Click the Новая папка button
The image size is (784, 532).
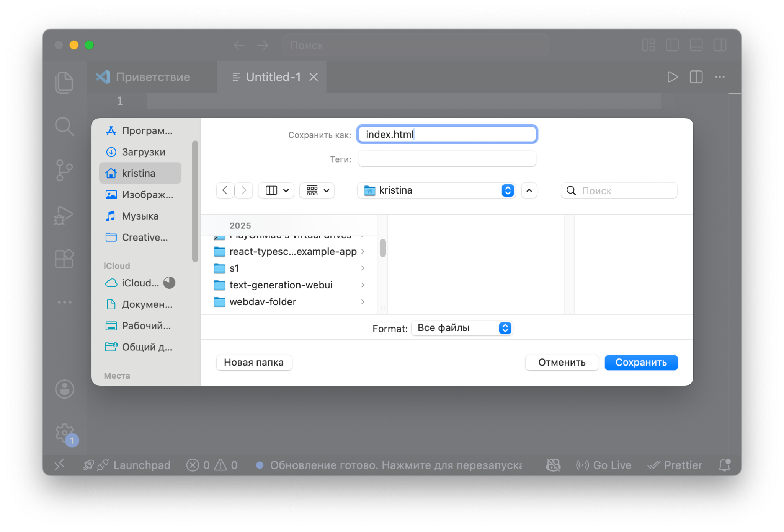(254, 363)
